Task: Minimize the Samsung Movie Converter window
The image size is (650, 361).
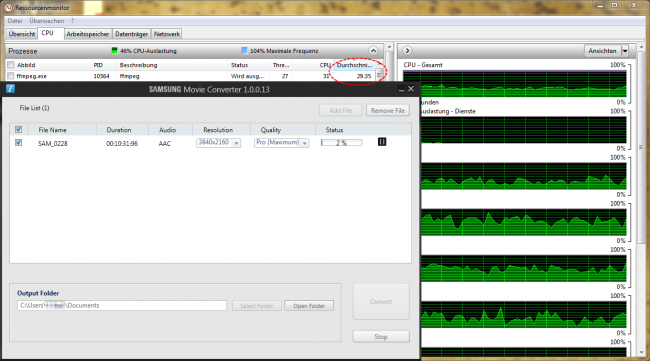Action: (x=401, y=89)
